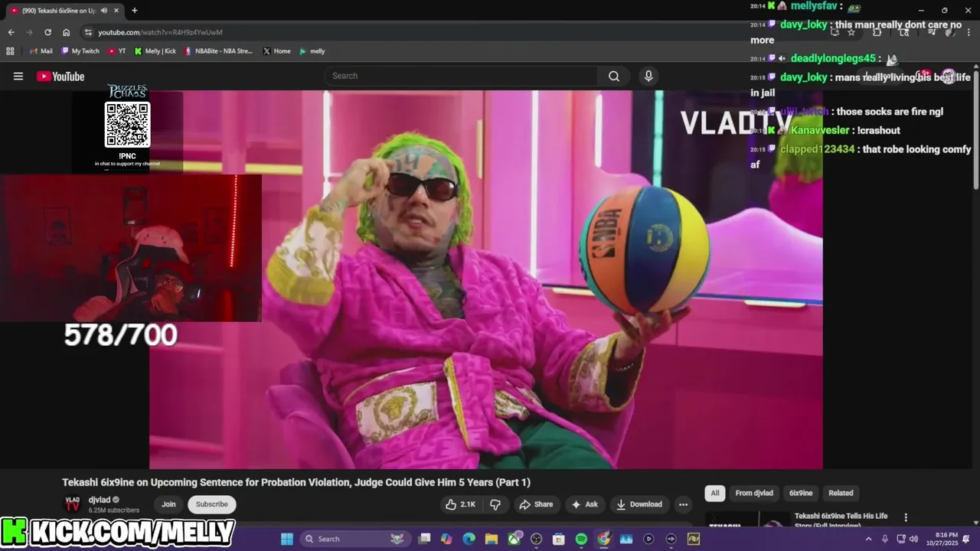Open microphone icon in system tray
The height and width of the screenshot is (551, 980).
coord(885,539)
